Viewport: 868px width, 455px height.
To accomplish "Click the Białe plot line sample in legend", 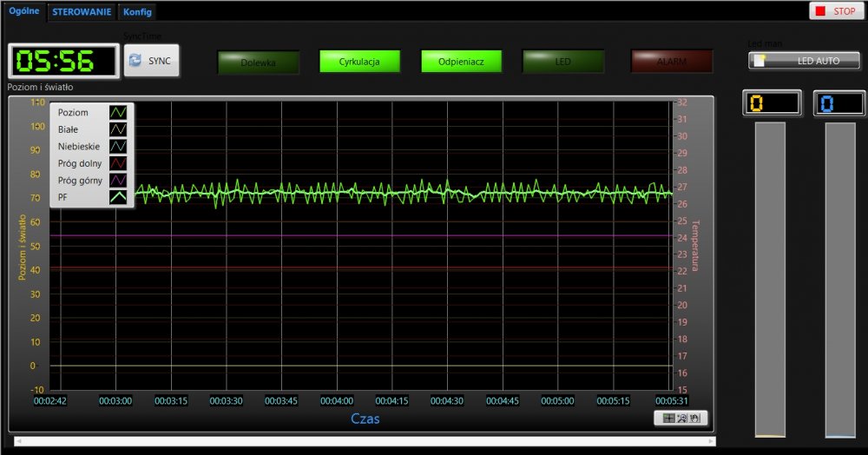I will point(117,129).
